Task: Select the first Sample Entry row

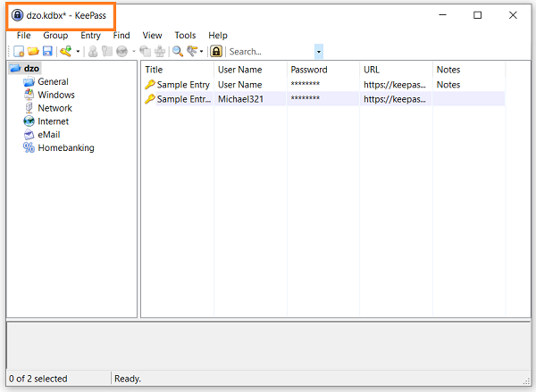Action: click(x=323, y=85)
